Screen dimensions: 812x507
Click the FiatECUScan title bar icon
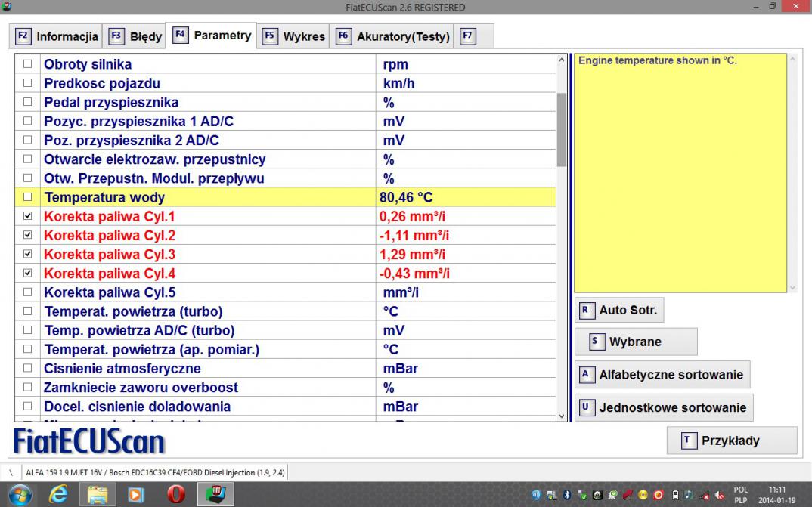(x=6, y=7)
